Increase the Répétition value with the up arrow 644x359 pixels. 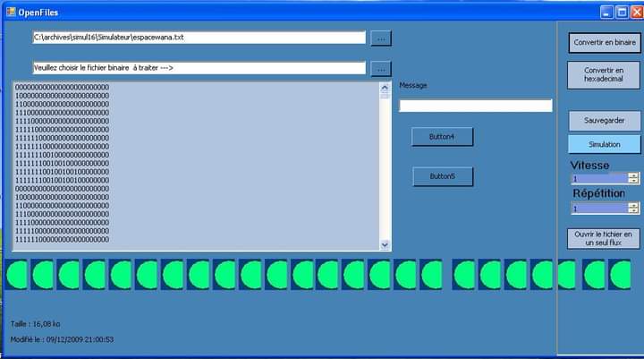click(x=633, y=205)
